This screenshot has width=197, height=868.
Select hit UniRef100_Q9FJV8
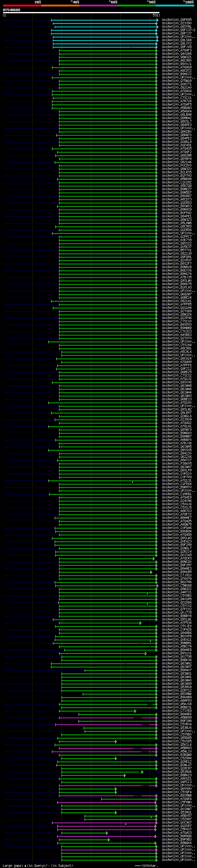[177, 47]
